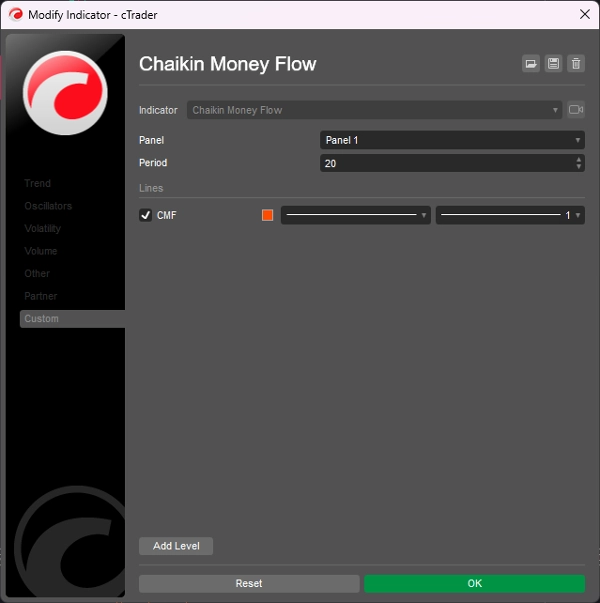
Task: Uncheck the CMF line checkbox
Action: [145, 215]
